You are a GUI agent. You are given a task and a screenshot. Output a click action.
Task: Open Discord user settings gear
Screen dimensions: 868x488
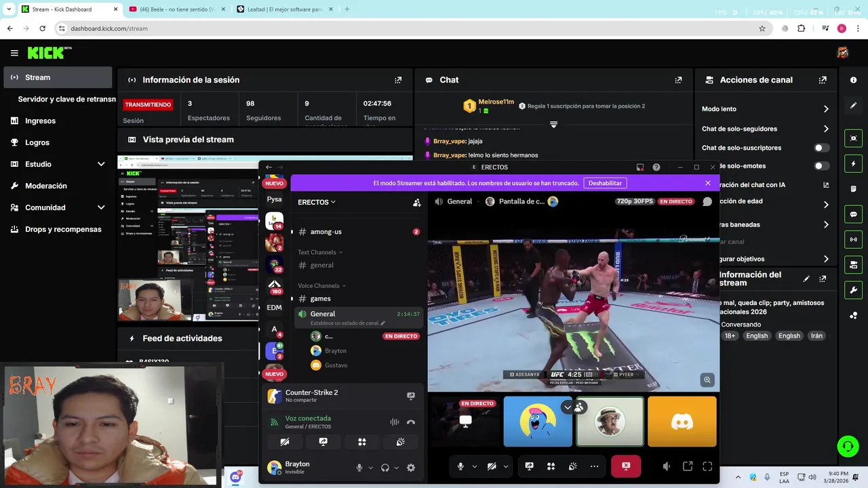click(x=410, y=468)
